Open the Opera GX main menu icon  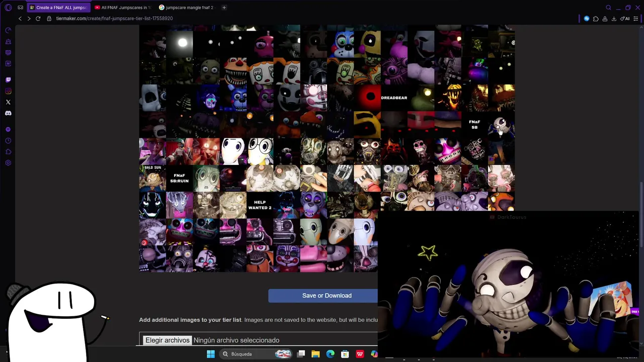coord(8,8)
